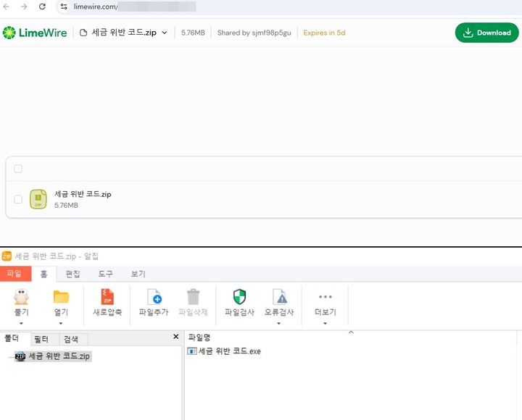
Task: Click the LimeWire logo
Action: coord(35,33)
